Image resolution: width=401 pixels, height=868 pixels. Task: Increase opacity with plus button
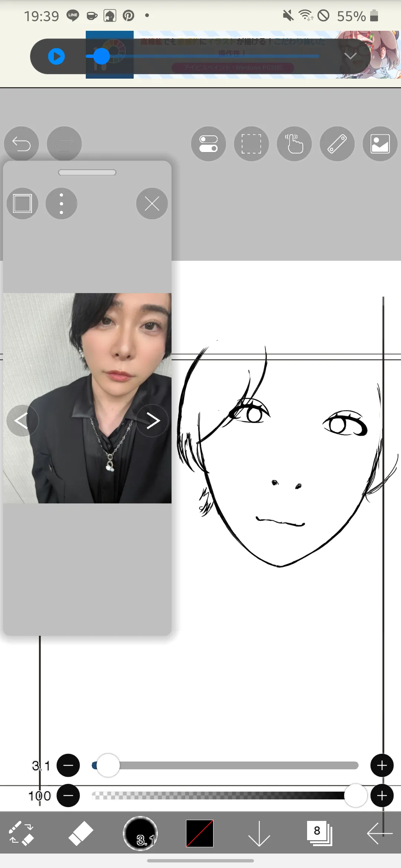[x=382, y=796]
